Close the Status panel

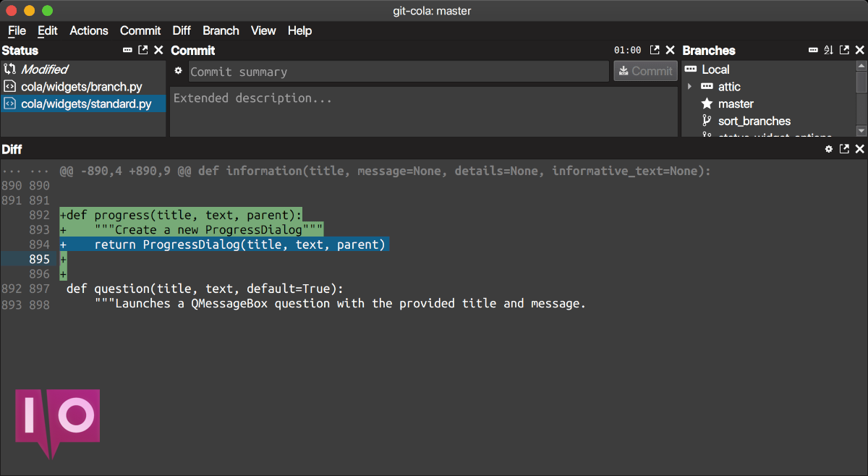158,50
